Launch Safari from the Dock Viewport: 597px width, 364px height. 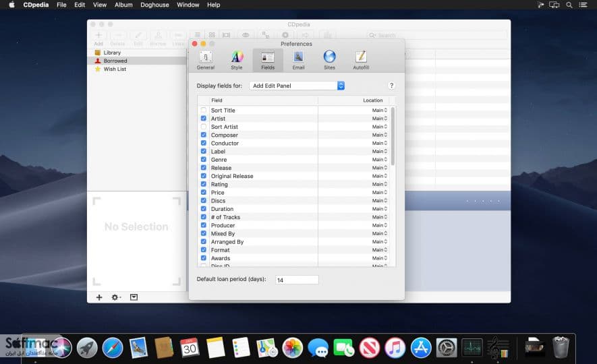click(x=113, y=347)
